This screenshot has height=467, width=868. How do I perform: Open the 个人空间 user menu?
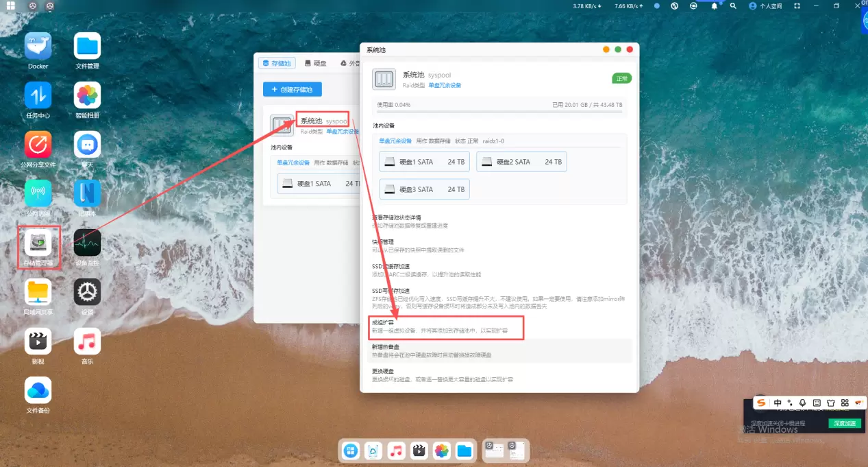(765, 6)
